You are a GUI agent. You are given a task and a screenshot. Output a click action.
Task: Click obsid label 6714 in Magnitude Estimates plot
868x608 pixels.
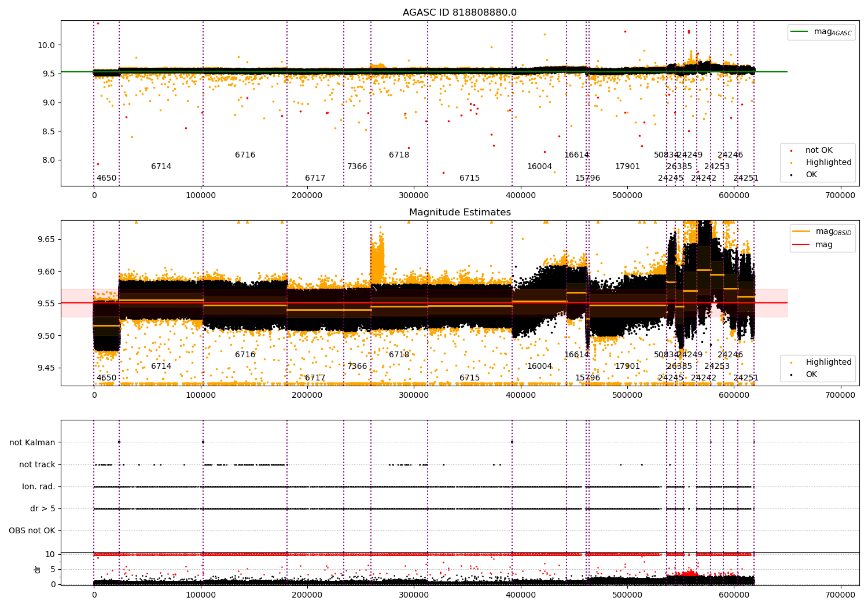coord(161,367)
